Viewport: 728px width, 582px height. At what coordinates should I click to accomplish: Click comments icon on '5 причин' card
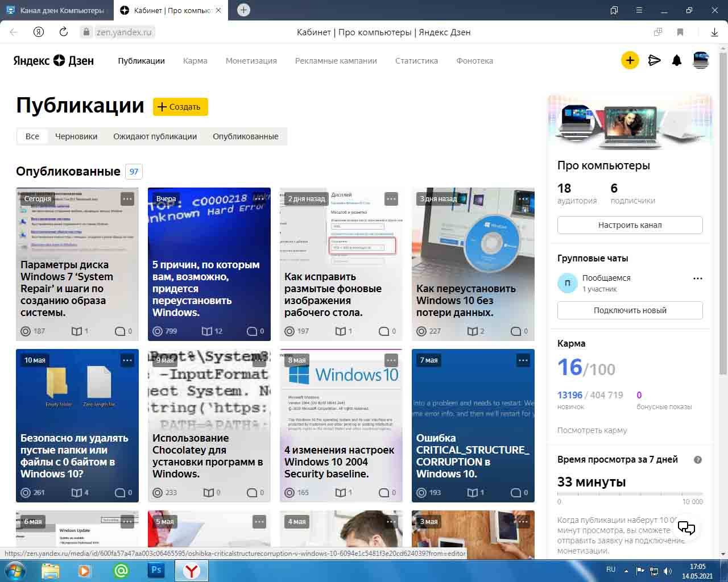251,331
